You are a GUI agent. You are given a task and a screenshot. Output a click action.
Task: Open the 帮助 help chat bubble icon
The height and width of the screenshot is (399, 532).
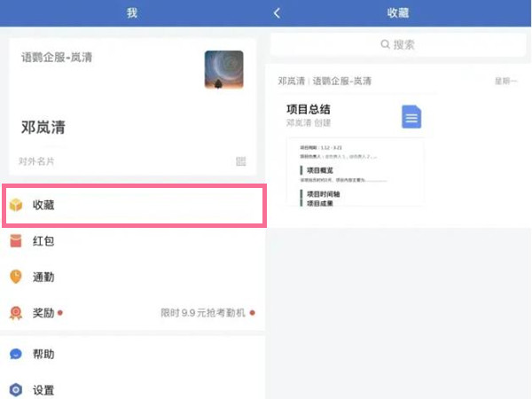click(16, 354)
